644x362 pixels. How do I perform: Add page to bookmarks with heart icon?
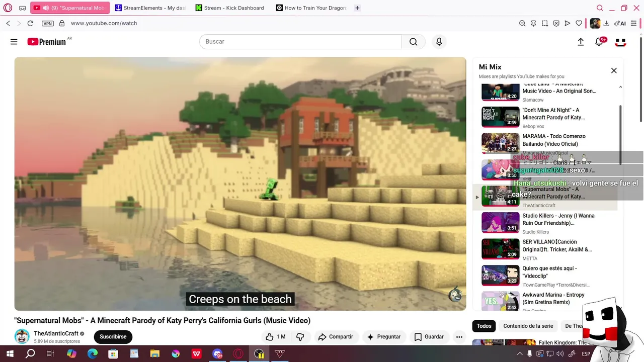[579, 23]
